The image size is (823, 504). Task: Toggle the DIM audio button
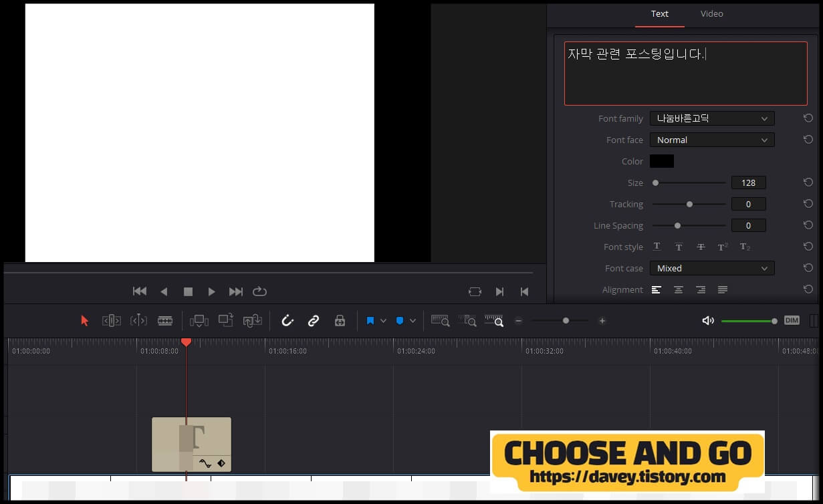(x=792, y=321)
